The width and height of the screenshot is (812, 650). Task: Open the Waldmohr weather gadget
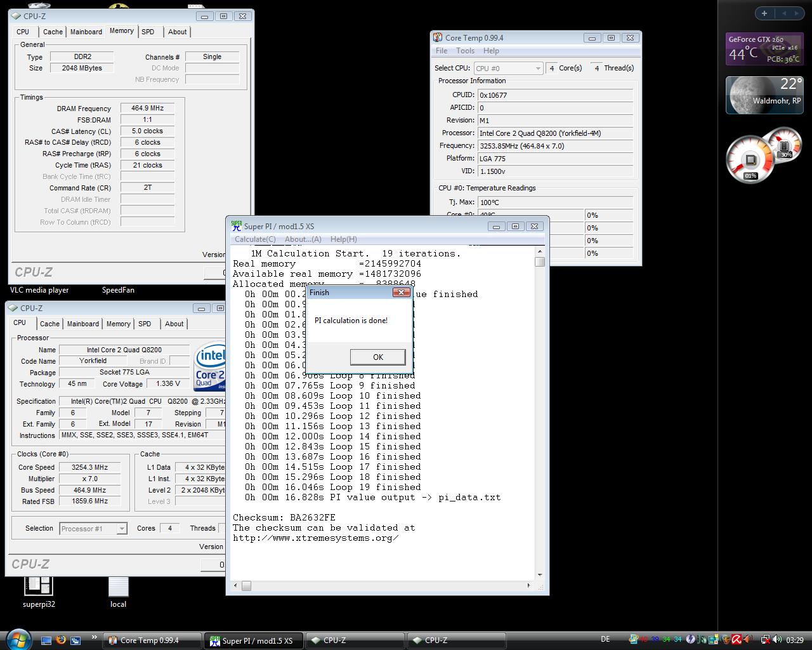(764, 95)
